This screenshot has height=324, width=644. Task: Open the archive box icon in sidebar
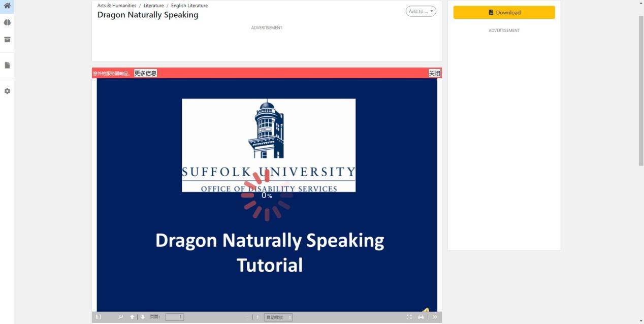pyautogui.click(x=7, y=40)
